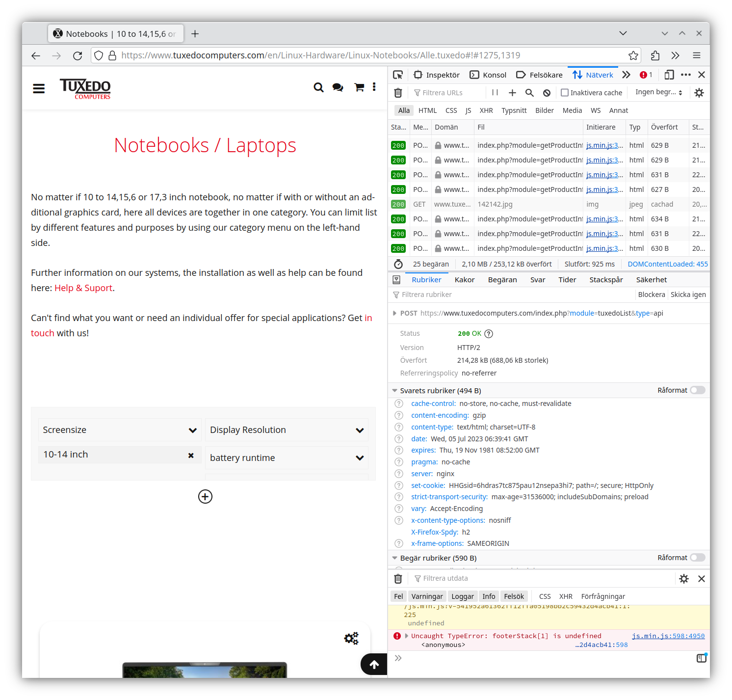Click the Skicka igen button
This screenshot has width=732, height=700.
coord(688,295)
